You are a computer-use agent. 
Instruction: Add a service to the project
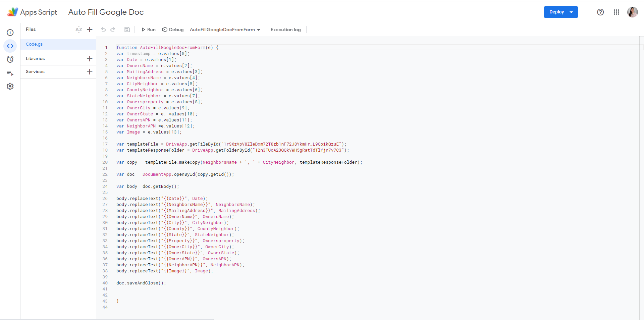[x=89, y=71]
